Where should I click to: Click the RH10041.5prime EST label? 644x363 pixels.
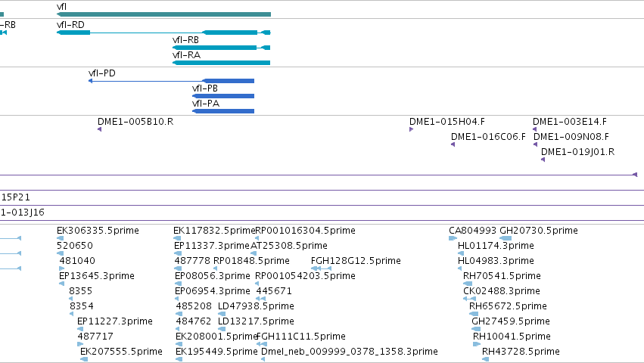pyautogui.click(x=512, y=337)
